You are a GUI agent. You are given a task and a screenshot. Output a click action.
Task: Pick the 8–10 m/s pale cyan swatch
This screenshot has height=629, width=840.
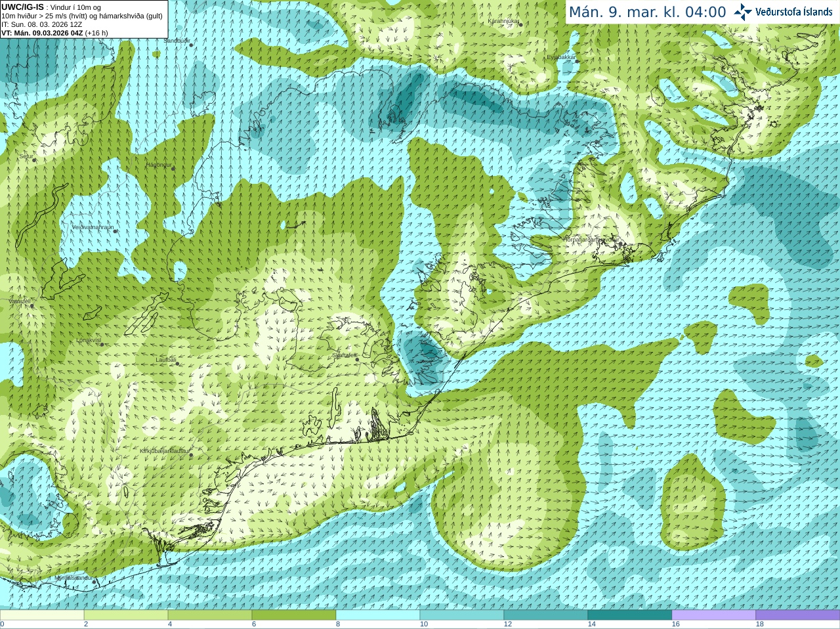378,615
